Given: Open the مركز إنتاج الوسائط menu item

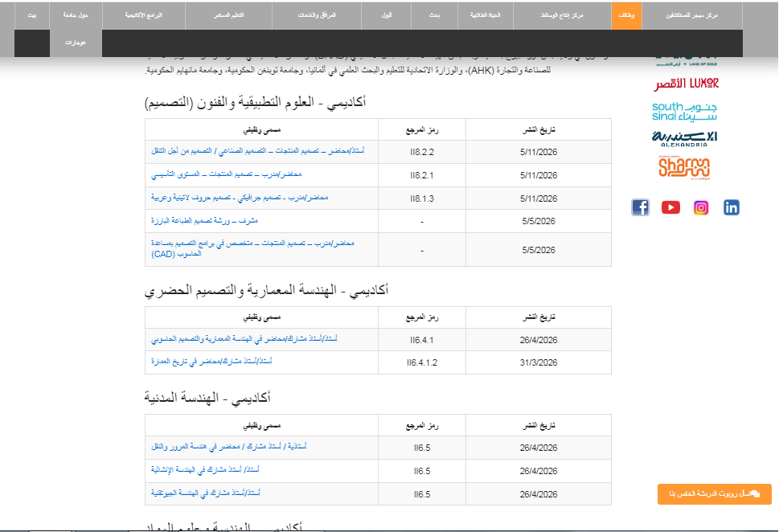Looking at the screenshot, I should click(x=562, y=15).
